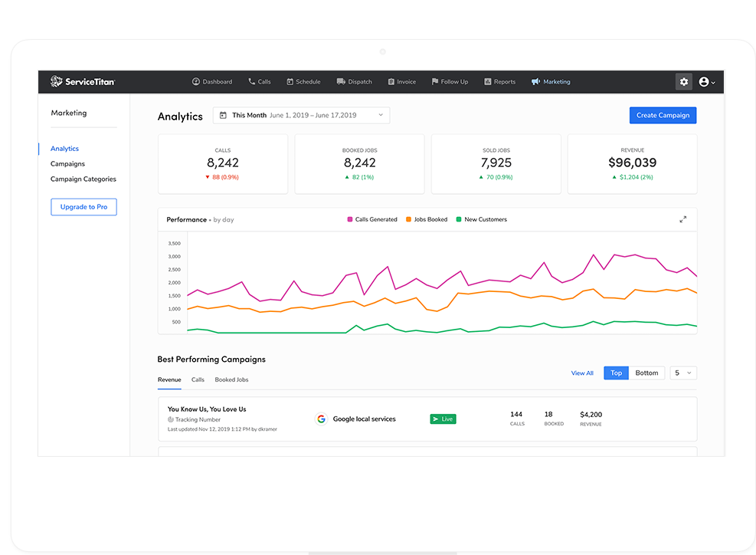Open the user account menu
This screenshot has height=555, width=756.
(x=707, y=82)
